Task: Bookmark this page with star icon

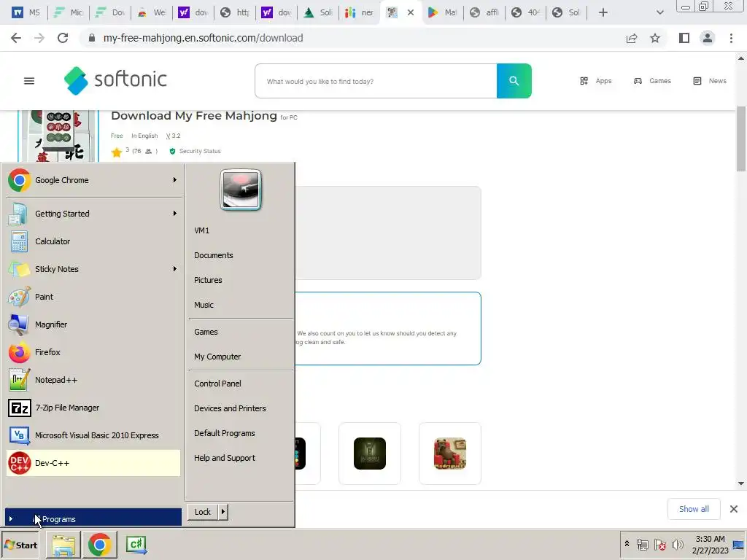Action: [x=655, y=38]
